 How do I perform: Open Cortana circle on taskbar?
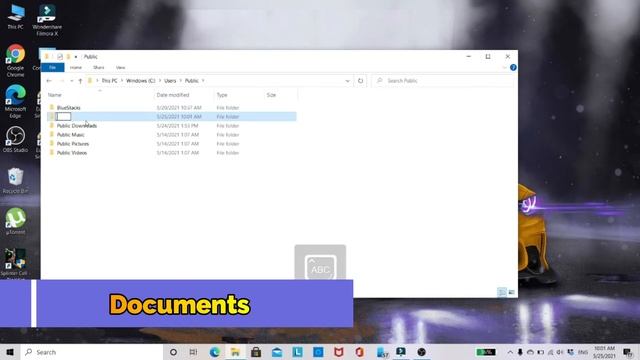coord(173,352)
